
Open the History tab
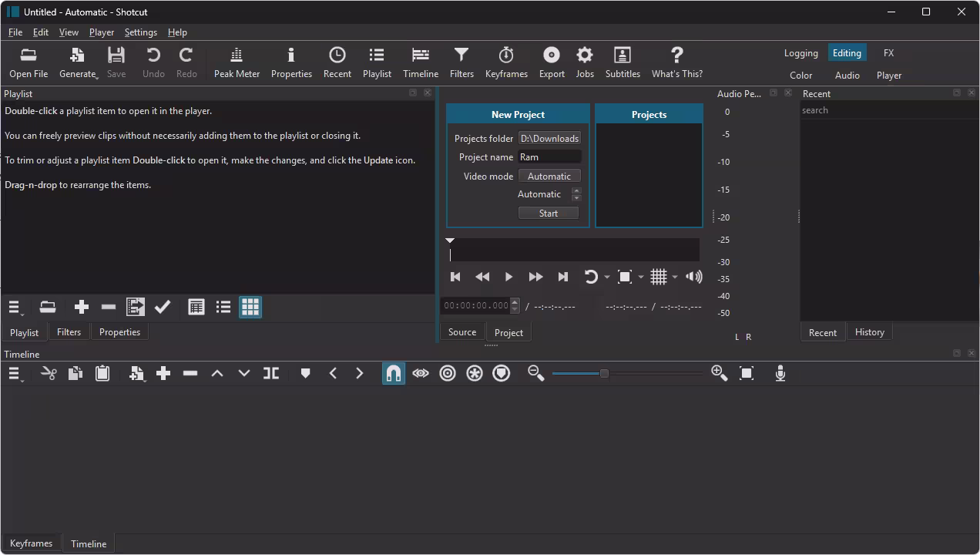pos(870,332)
